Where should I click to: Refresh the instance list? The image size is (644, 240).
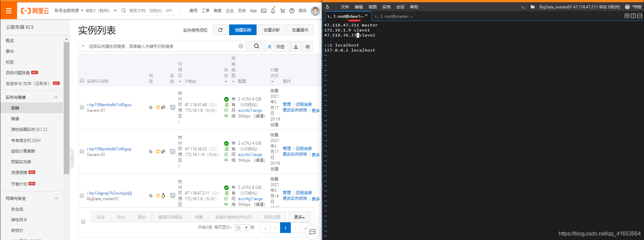click(220, 30)
